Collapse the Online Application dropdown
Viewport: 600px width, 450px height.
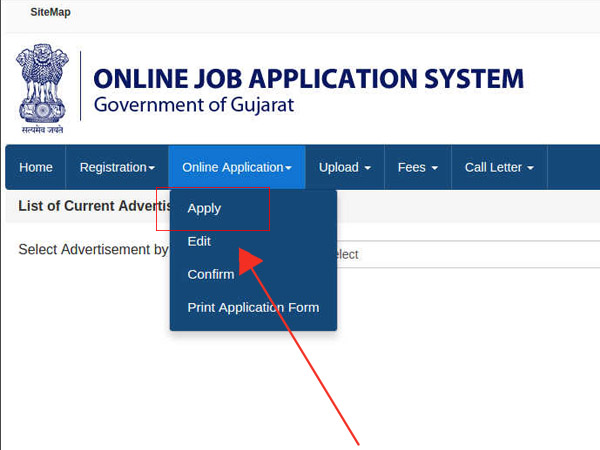tap(237, 167)
